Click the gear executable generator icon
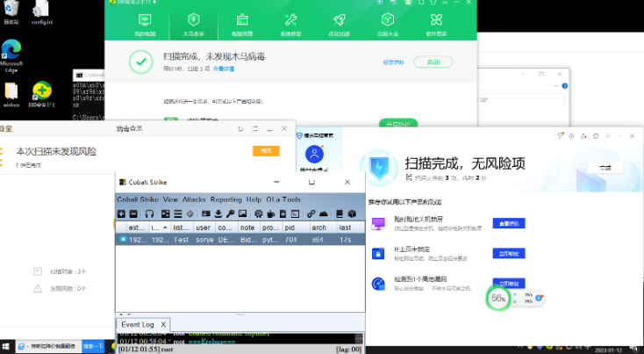This screenshot has width=644, height=354. [258, 213]
